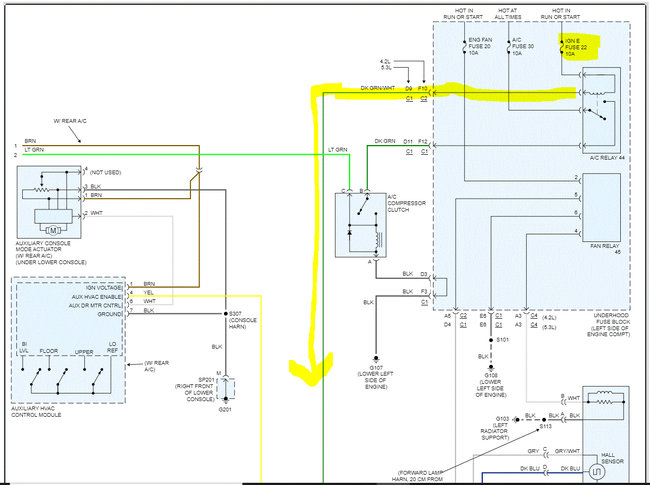Click the F10 connector pin label
Image resolution: width=650 pixels, height=485 pixels.
point(422,89)
